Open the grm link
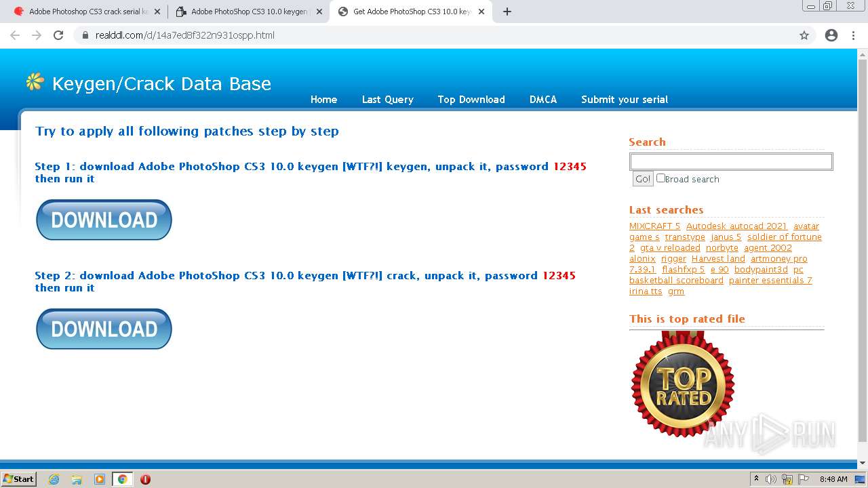 coord(676,291)
